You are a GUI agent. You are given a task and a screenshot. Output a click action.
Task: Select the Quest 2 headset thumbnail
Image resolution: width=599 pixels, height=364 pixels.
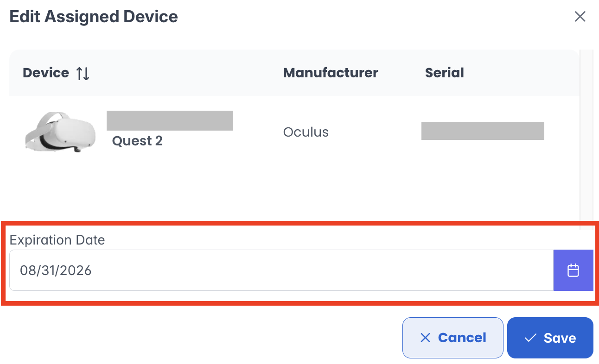click(60, 132)
